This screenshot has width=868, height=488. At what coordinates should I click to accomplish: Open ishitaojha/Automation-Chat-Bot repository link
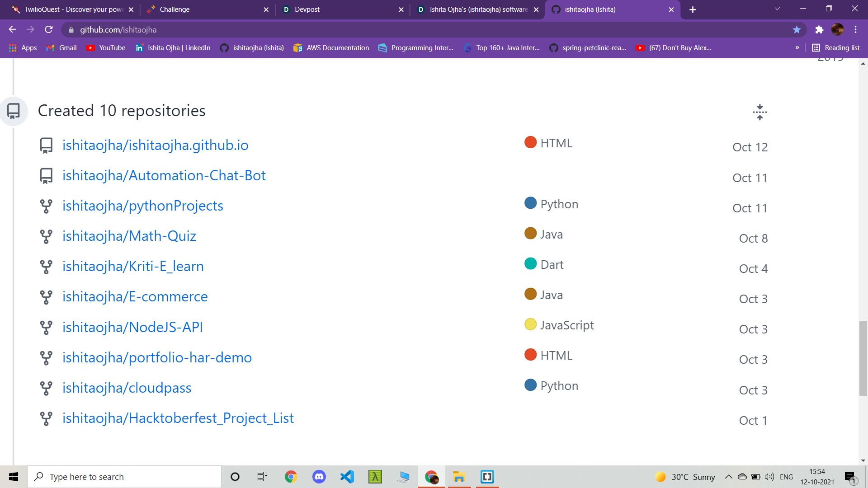tap(164, 176)
